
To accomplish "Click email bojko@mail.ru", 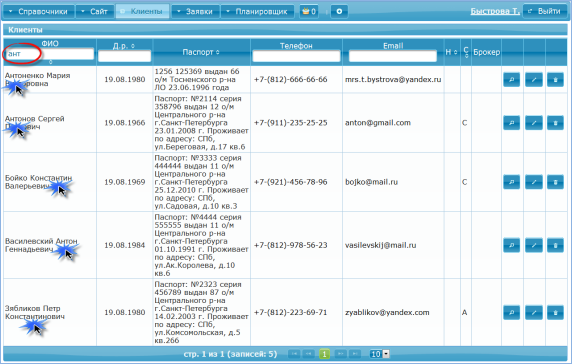I will point(371,182).
